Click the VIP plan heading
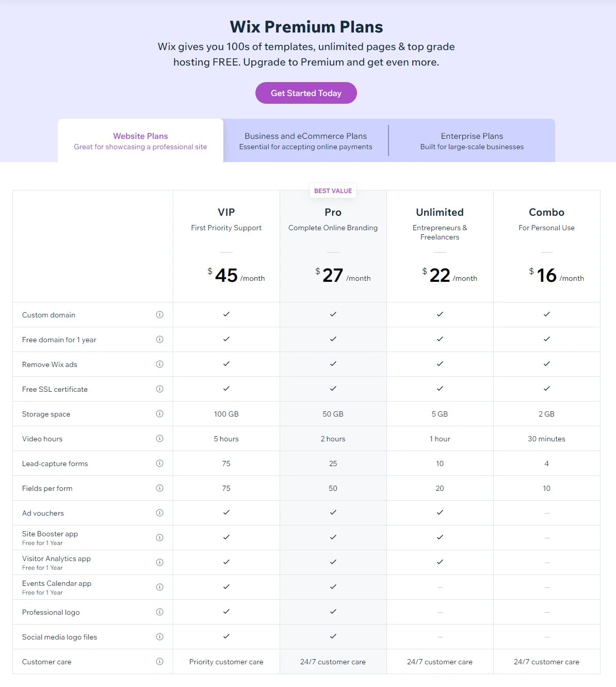Viewport: 616px width, 687px height. [x=226, y=212]
